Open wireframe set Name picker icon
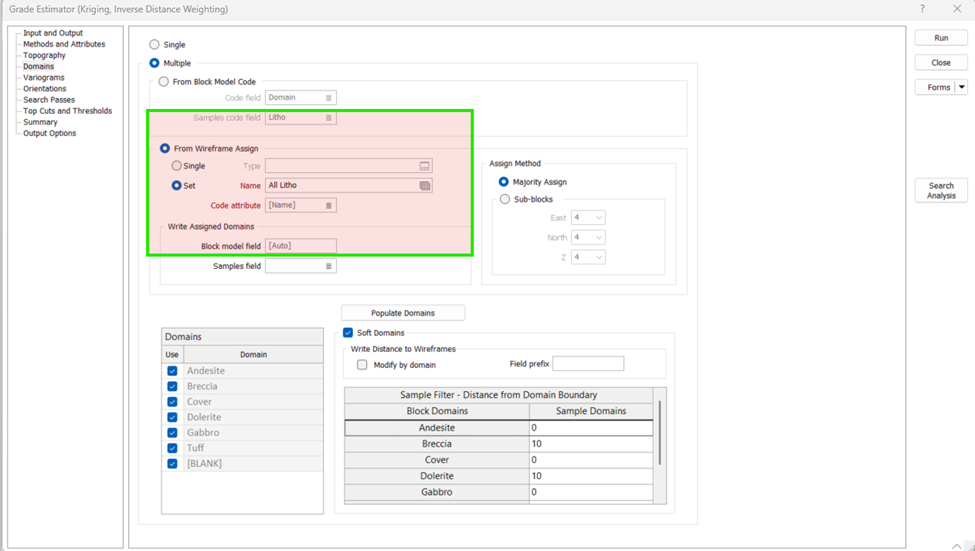 tap(424, 186)
